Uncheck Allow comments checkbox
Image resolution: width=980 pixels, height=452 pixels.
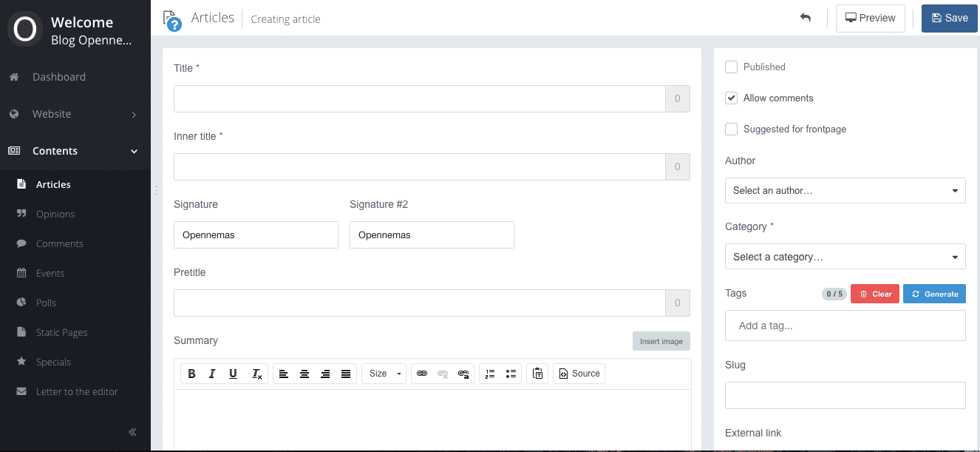pyautogui.click(x=732, y=98)
